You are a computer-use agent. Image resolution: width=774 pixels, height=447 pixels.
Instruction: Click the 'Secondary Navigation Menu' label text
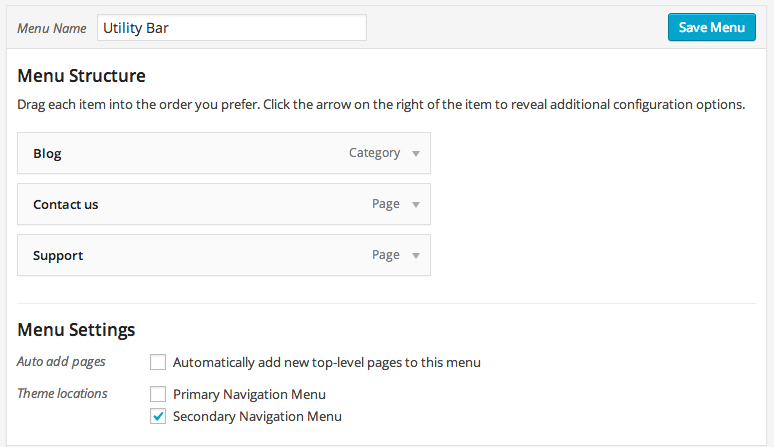pyautogui.click(x=257, y=416)
